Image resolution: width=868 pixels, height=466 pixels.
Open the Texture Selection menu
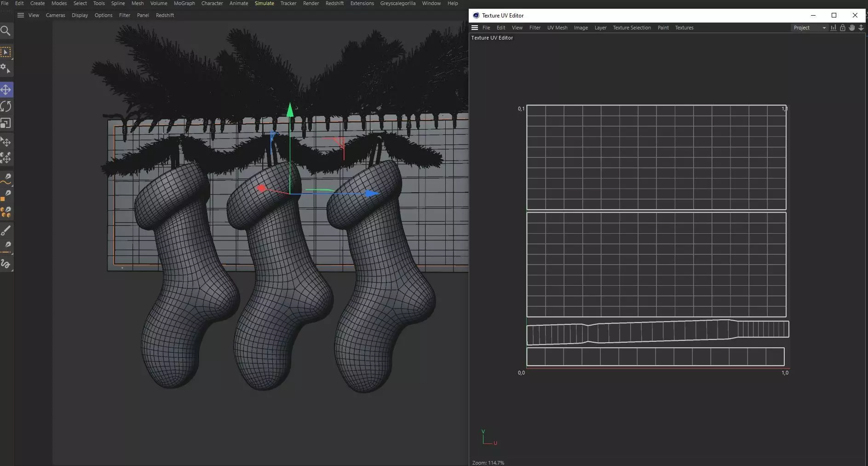632,28
